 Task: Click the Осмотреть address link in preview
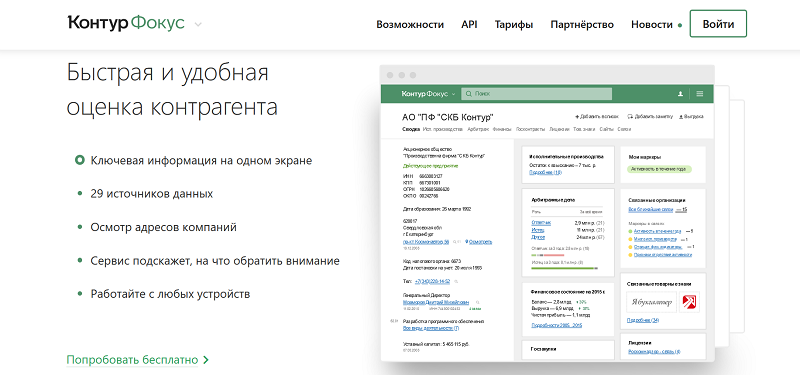click(480, 242)
